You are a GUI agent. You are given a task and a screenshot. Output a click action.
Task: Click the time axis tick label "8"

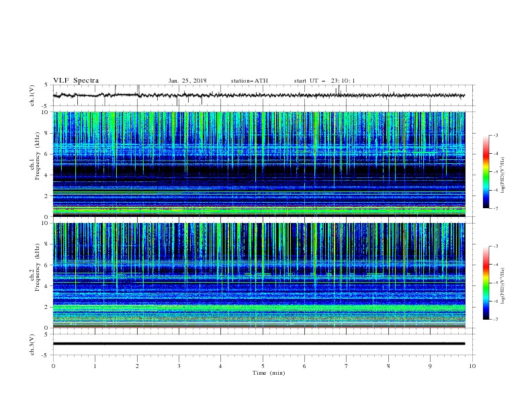pyautogui.click(x=388, y=366)
